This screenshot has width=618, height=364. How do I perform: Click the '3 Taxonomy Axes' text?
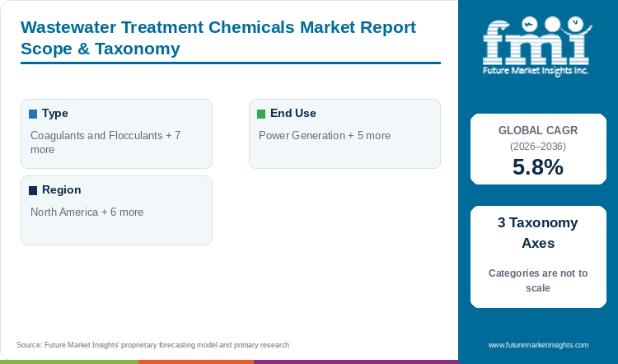(x=538, y=233)
